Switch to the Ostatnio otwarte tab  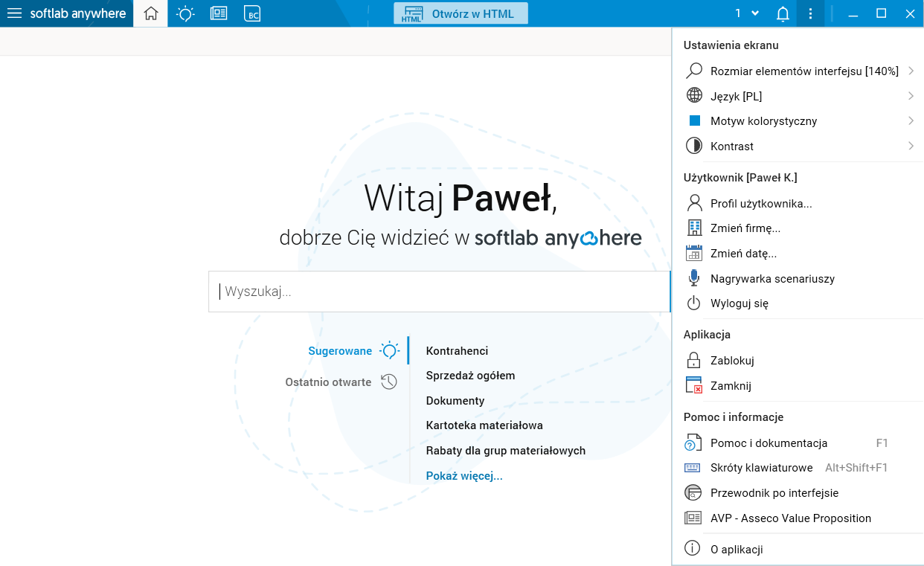(328, 382)
